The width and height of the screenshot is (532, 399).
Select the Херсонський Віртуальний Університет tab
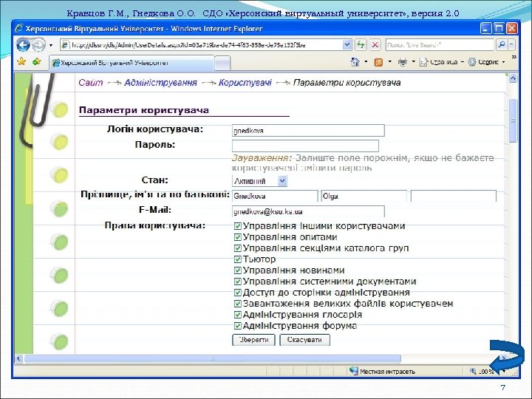[x=132, y=63]
